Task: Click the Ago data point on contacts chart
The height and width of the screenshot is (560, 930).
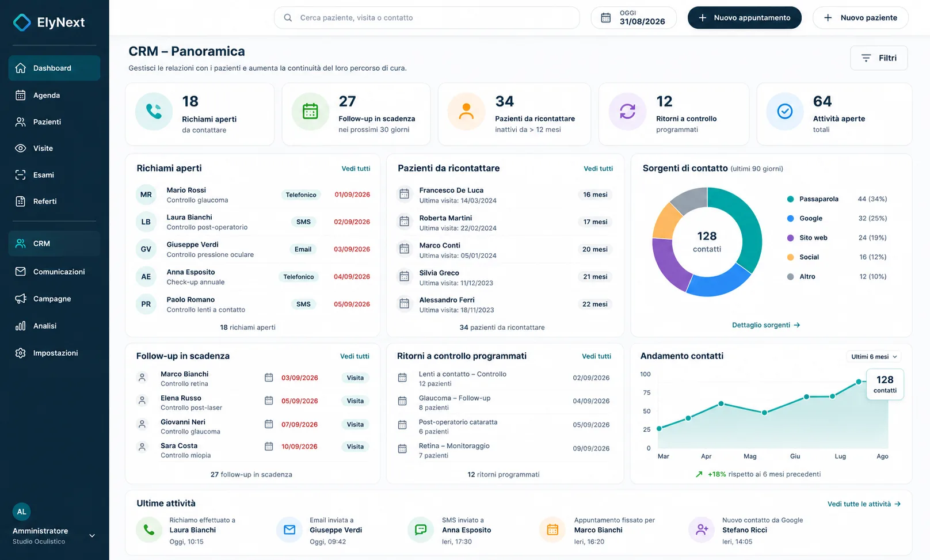Action: (859, 382)
